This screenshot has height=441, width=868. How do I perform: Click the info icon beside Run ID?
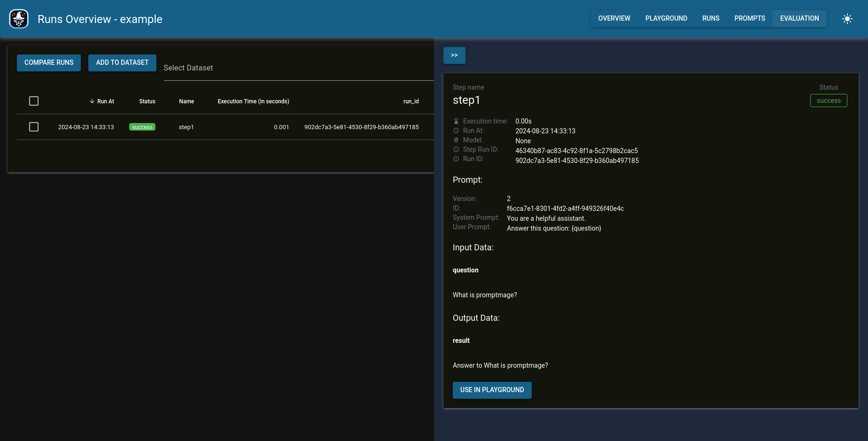456,159
